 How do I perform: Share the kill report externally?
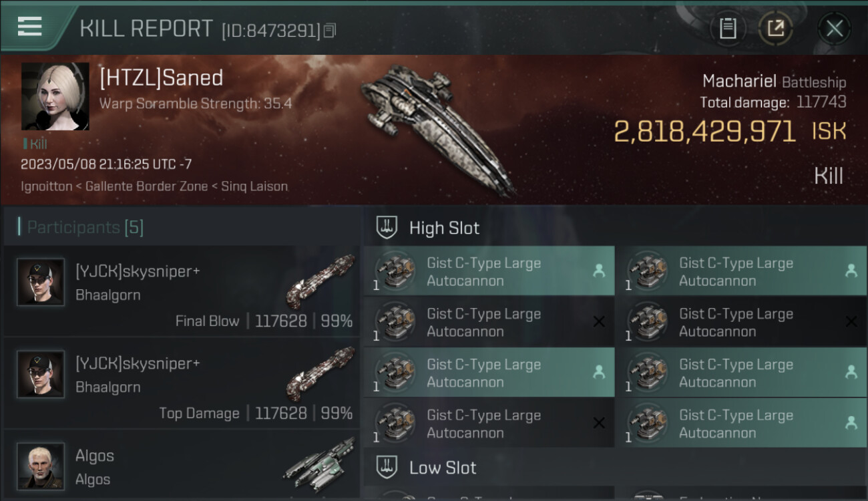point(775,29)
